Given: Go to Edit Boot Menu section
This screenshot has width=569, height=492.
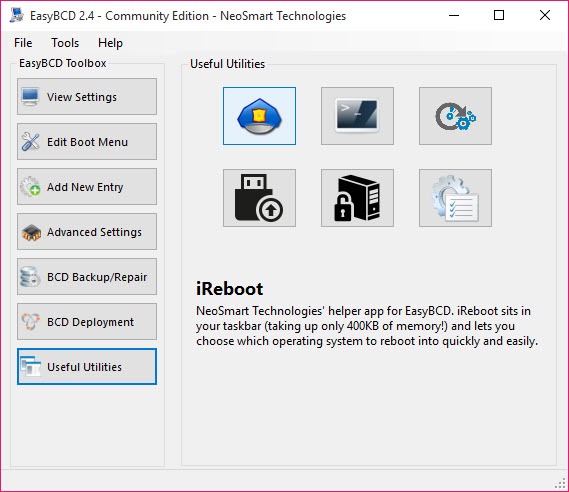Looking at the screenshot, I should pyautogui.click(x=87, y=142).
